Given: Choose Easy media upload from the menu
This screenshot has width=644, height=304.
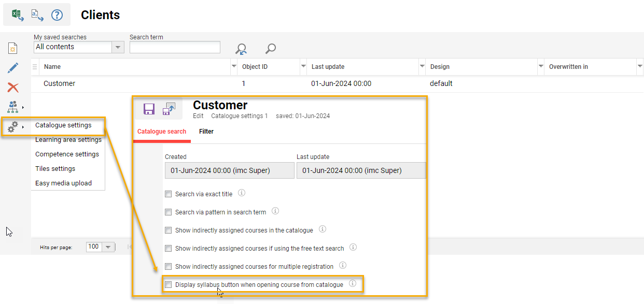Looking at the screenshot, I should point(63,183).
